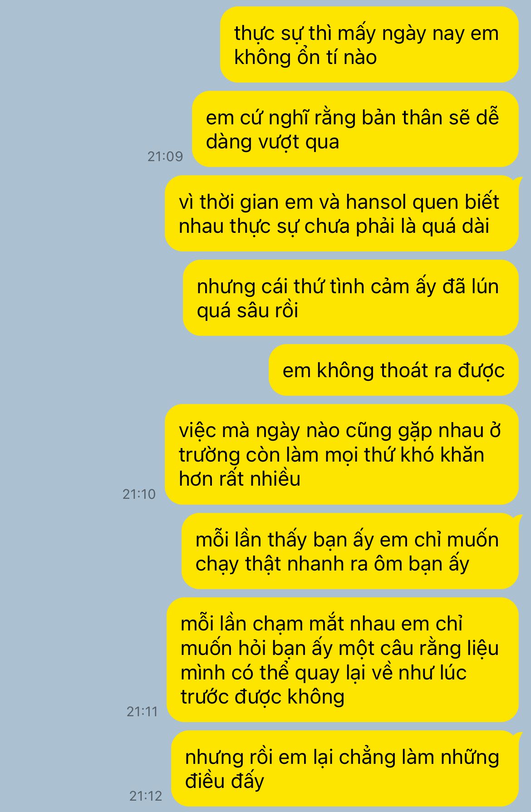
Task: Tap the short message "em không thoát ra được"
Action: click(393, 370)
